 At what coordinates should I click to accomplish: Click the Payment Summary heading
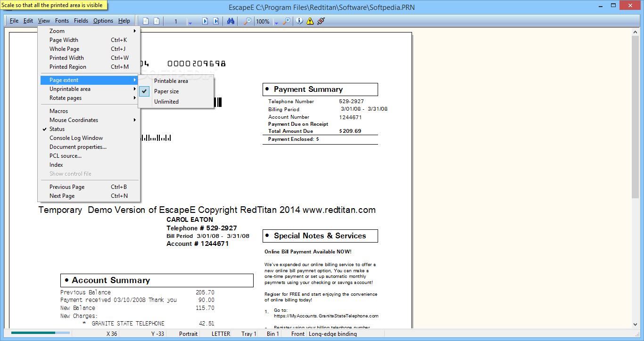tap(308, 89)
